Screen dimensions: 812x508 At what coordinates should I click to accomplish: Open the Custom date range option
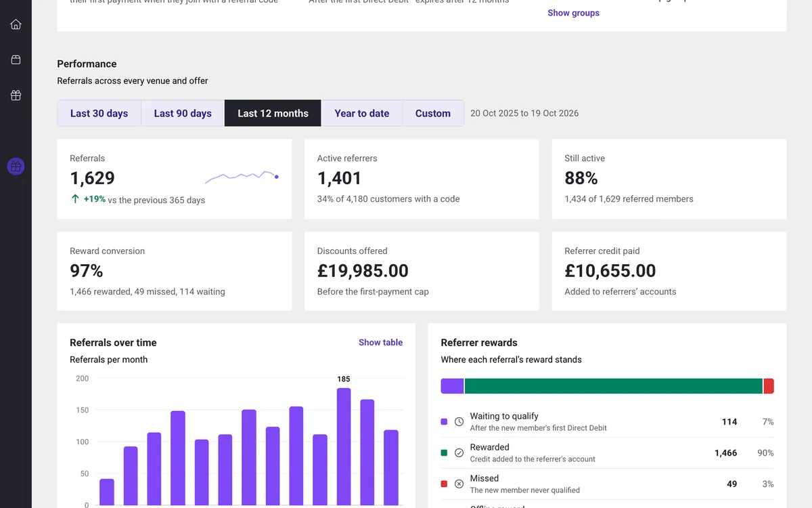[433, 113]
